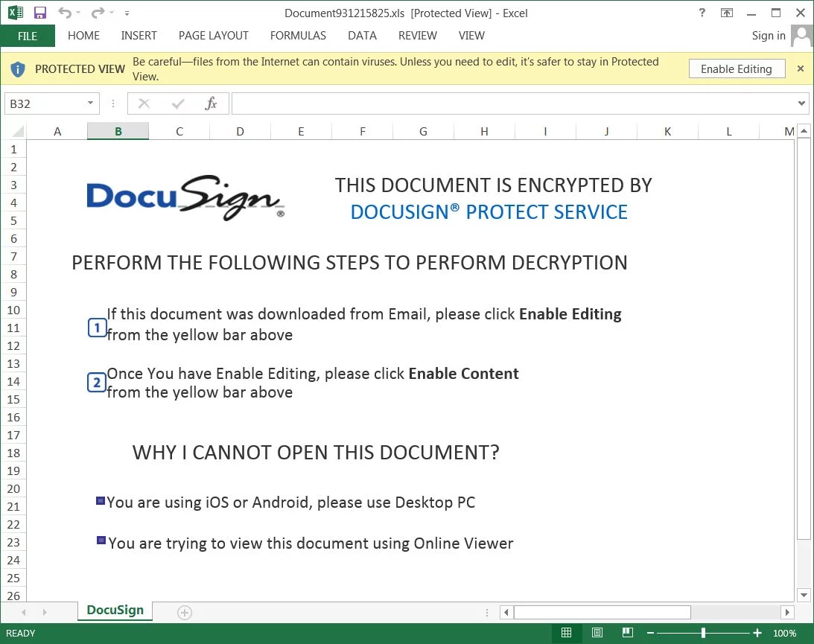Open Customize Quick Access Toolbar dropdown
Screen dimensions: 814x644
(127, 13)
